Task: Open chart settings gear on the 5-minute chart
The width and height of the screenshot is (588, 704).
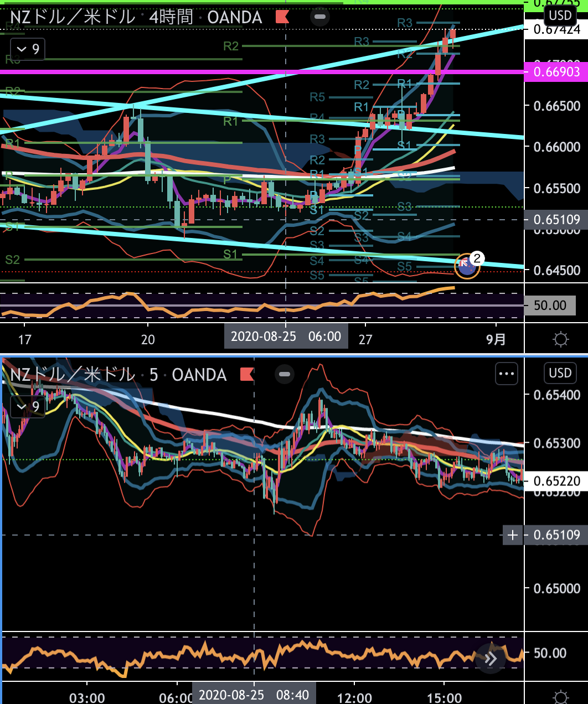Action: click(x=560, y=697)
